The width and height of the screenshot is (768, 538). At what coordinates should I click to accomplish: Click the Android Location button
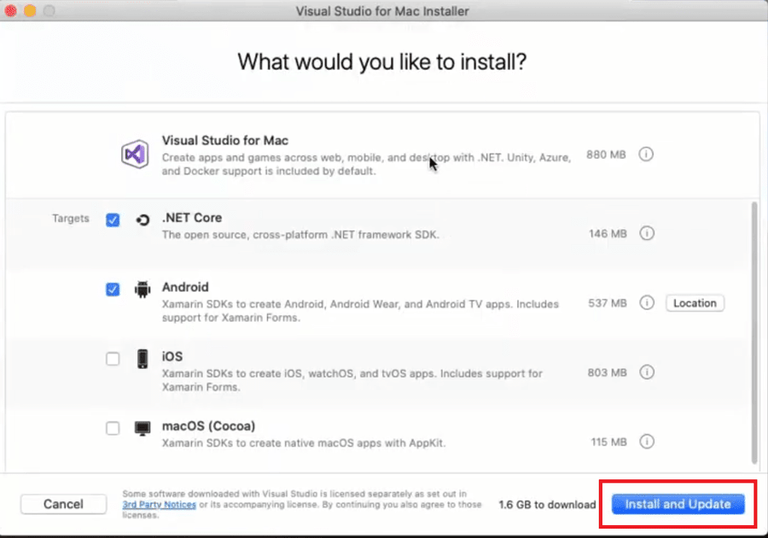pos(694,303)
